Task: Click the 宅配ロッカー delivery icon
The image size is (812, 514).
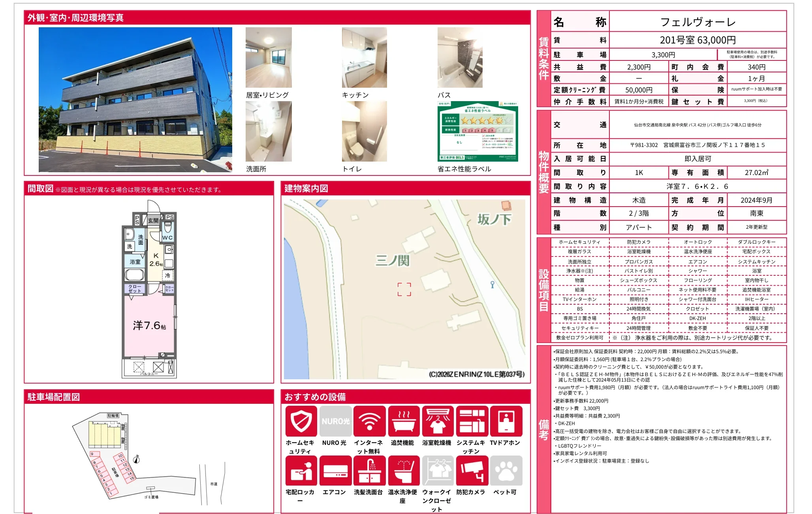Action: click(x=301, y=471)
